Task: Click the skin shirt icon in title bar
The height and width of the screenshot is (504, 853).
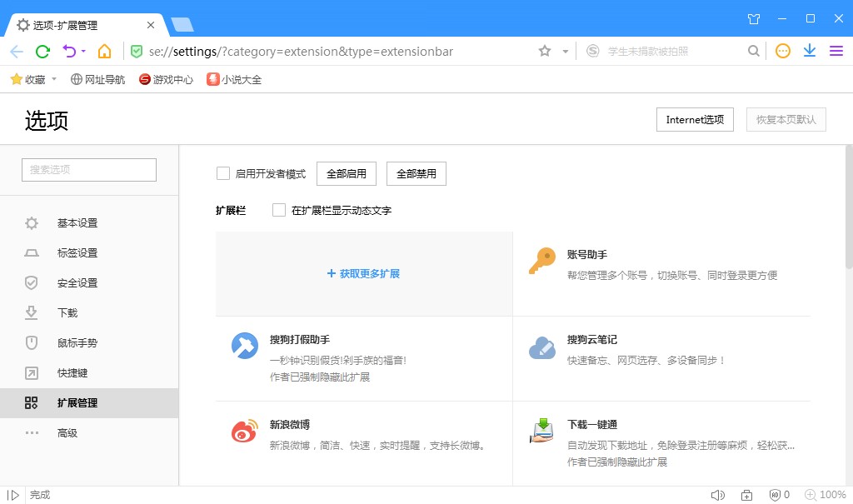Action: [x=754, y=18]
